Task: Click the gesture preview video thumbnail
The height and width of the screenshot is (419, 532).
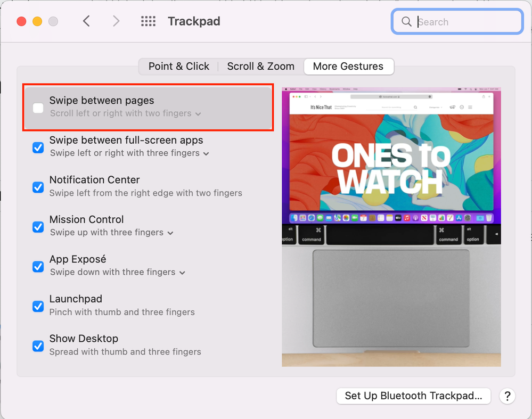Action: [x=391, y=226]
